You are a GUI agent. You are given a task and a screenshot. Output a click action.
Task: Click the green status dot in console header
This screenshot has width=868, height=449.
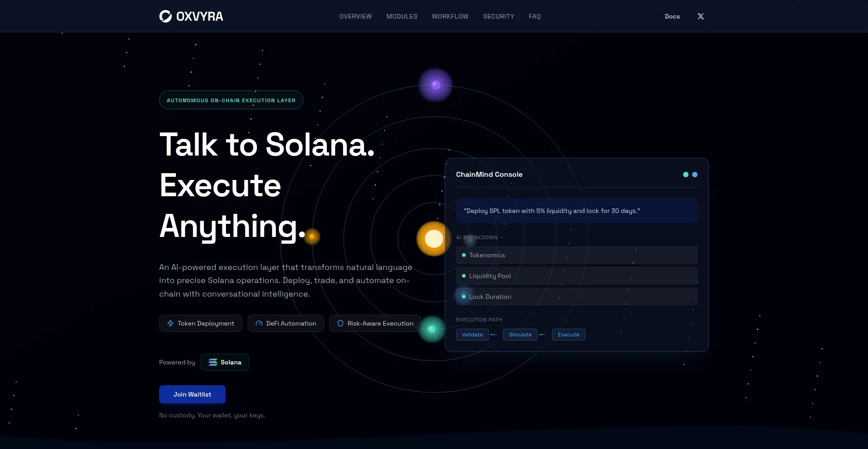click(x=685, y=175)
